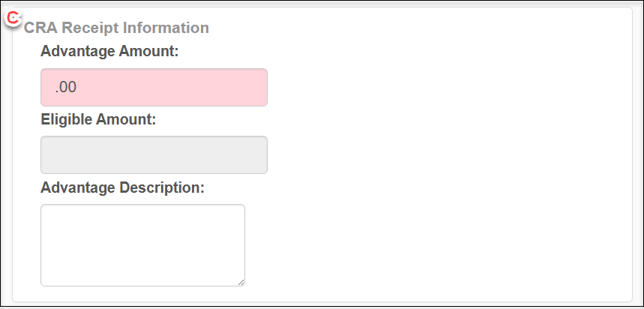This screenshot has height=309, width=644.
Task: Click the word Information in section title
Action: coord(166,28)
